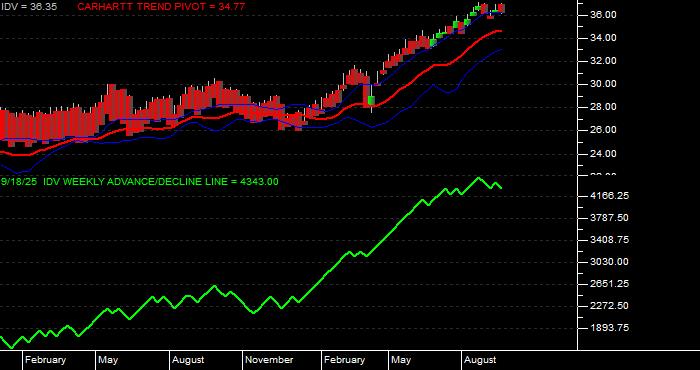
Task: Click the large green candlestick near 28.00
Action: click(371, 100)
